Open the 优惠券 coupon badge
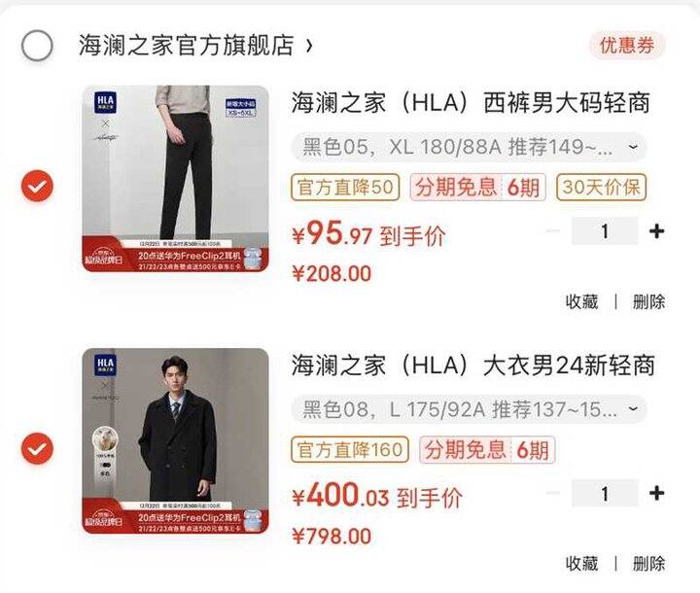Image resolution: width=700 pixels, height=593 pixels. coord(627,46)
